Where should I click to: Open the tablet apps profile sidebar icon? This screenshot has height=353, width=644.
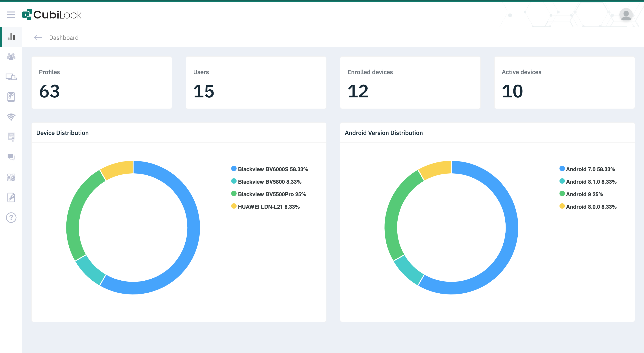(11, 97)
